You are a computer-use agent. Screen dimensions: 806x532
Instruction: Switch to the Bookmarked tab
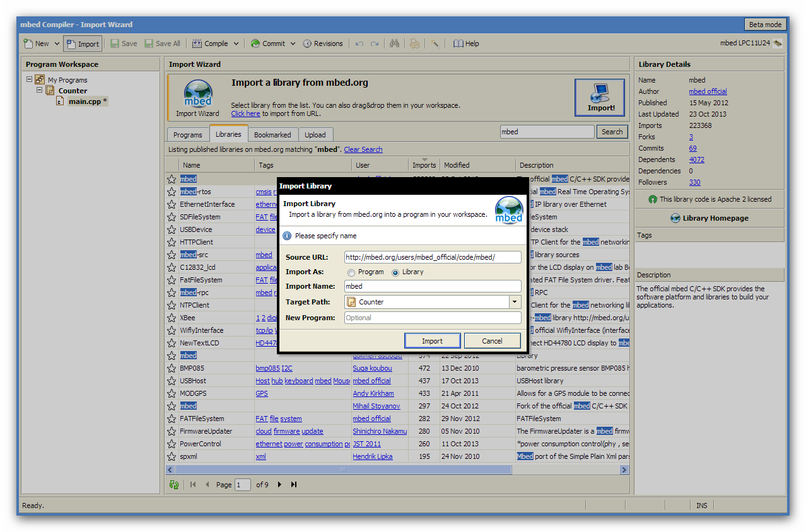coord(272,135)
